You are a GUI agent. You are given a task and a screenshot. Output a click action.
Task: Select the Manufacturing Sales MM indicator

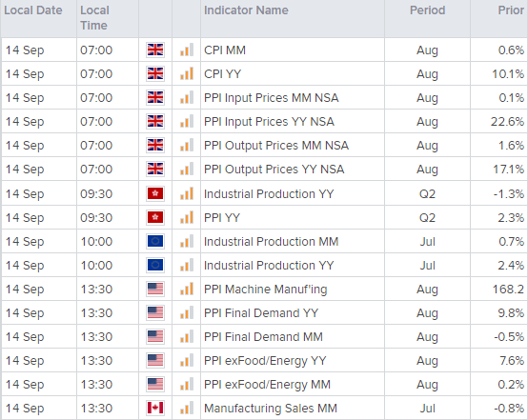coord(271,409)
